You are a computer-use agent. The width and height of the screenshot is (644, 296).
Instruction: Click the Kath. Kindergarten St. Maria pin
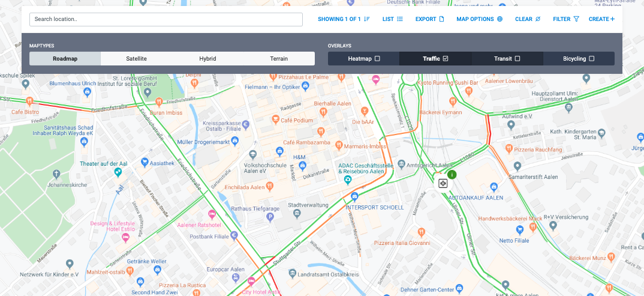coord(601,132)
